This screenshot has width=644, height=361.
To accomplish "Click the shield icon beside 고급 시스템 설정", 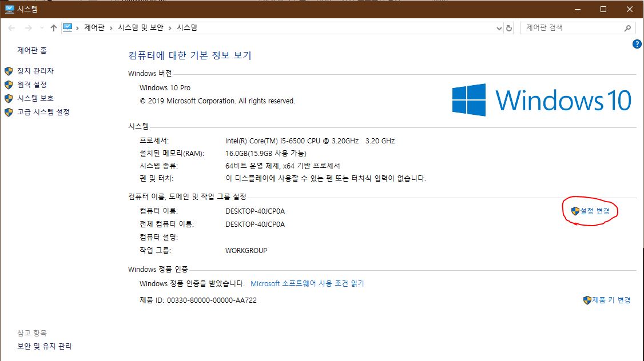I will 9,112.
